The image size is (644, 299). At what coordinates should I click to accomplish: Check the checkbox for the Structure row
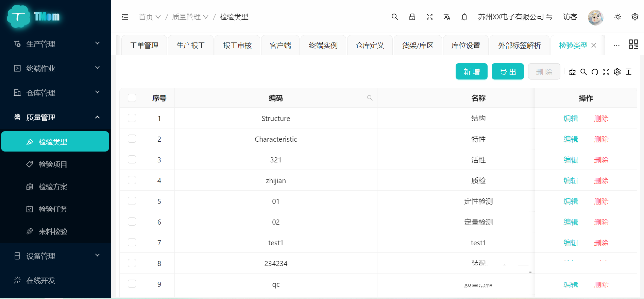(x=132, y=118)
